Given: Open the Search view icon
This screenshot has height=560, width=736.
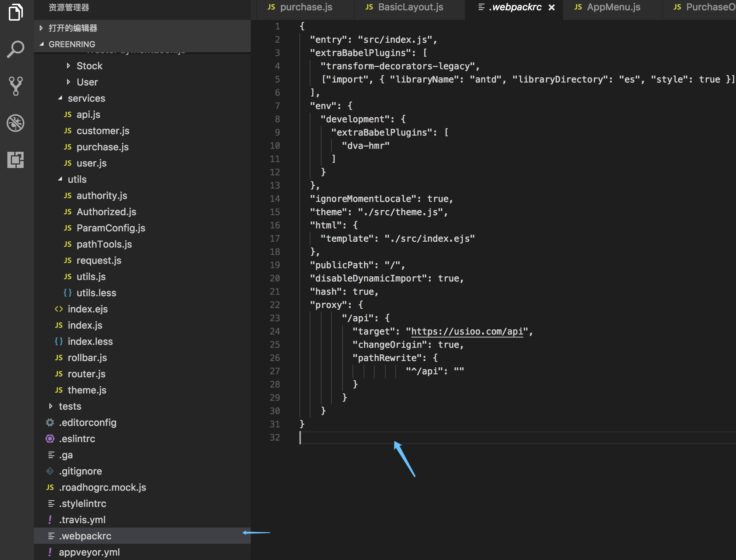Looking at the screenshot, I should tap(15, 49).
